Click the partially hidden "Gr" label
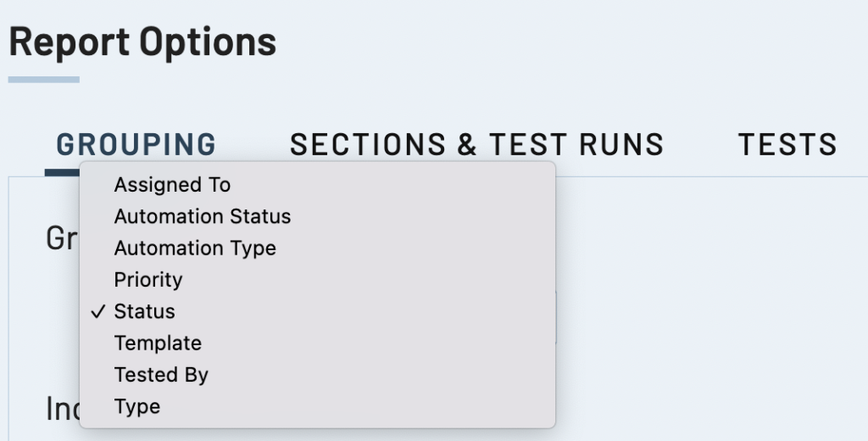The image size is (868, 441). (61, 238)
